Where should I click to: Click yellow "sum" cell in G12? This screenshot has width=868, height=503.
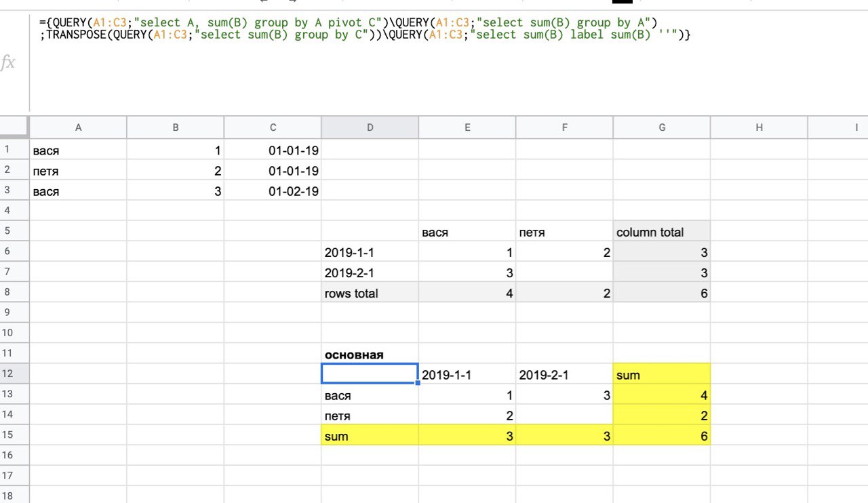(x=662, y=374)
